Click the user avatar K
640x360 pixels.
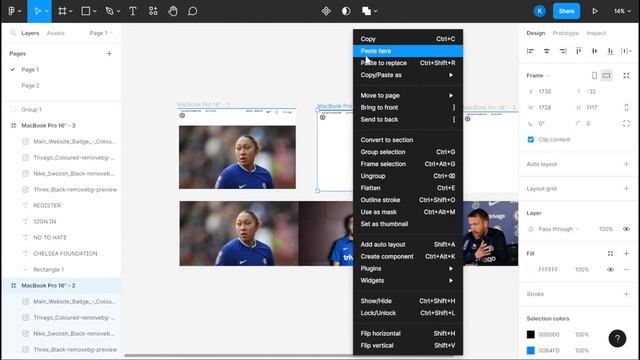[540, 11]
